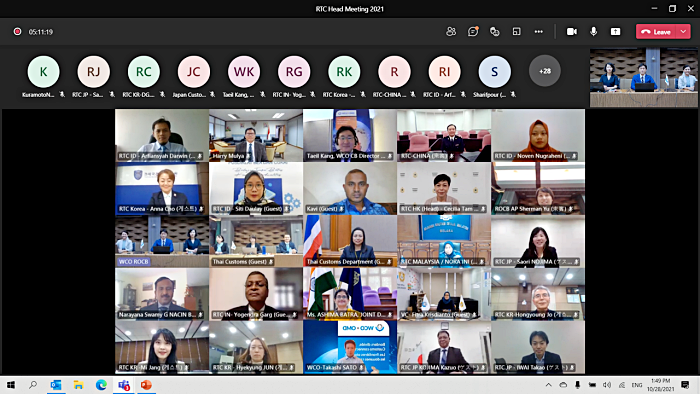Open the rooms layout icon
This screenshot has width=700, height=394.
[517, 32]
